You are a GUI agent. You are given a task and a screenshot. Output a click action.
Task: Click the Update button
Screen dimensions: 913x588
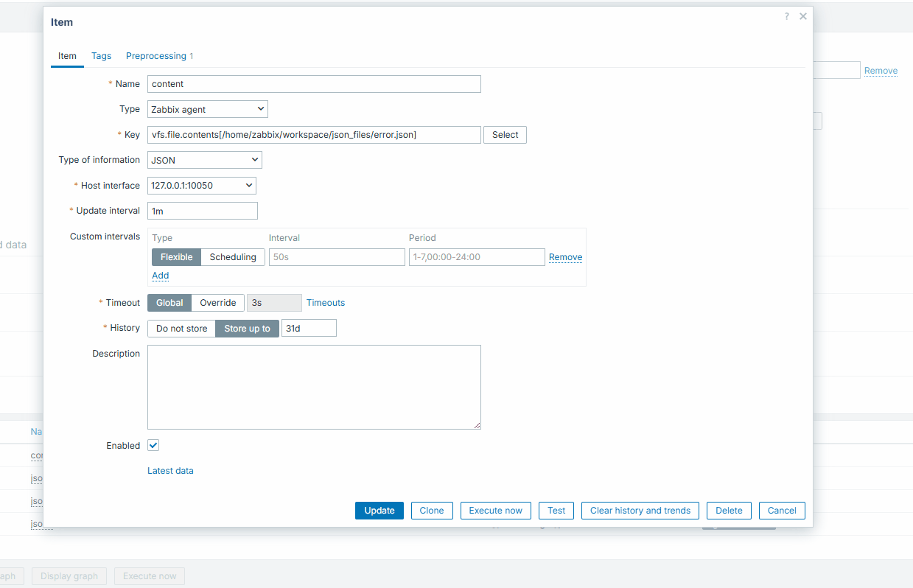coord(379,511)
